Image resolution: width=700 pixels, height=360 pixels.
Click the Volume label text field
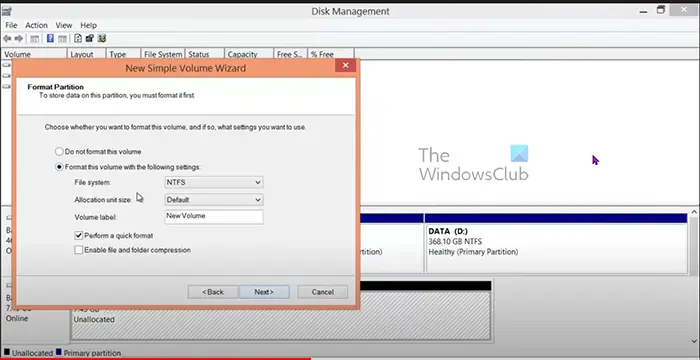coord(214,217)
